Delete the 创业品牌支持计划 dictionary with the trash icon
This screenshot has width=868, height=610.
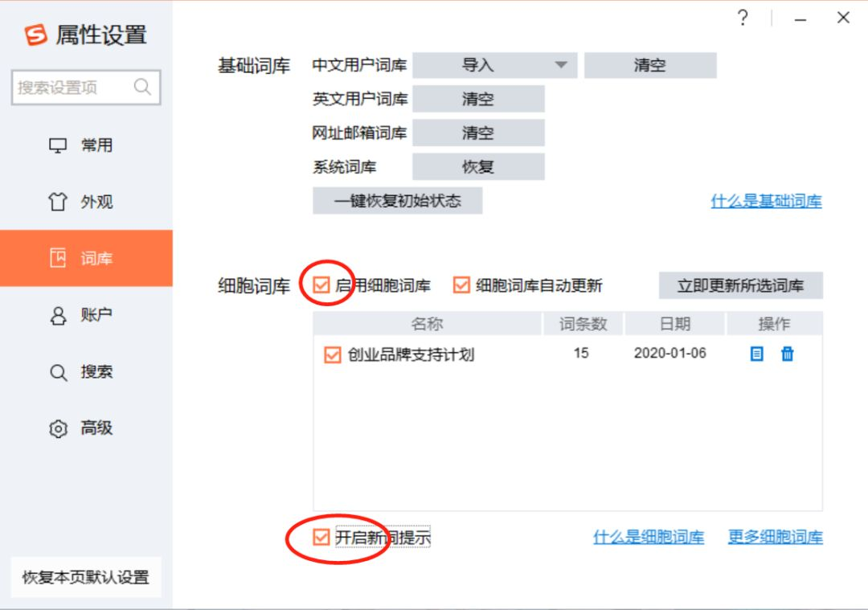click(x=787, y=354)
